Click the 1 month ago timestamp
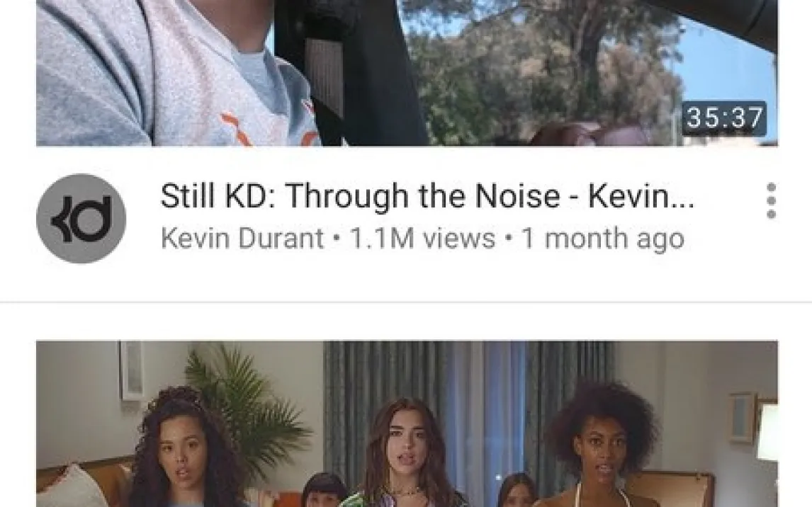This screenshot has width=812, height=507. pos(602,239)
